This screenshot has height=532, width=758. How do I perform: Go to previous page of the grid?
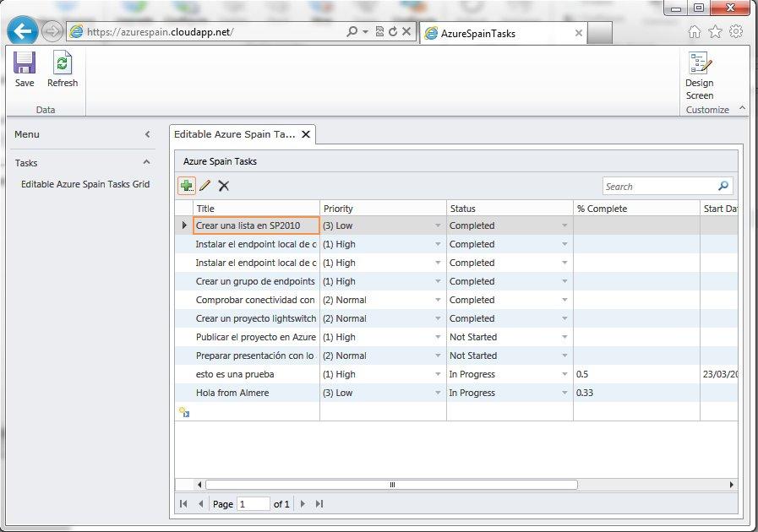point(200,504)
